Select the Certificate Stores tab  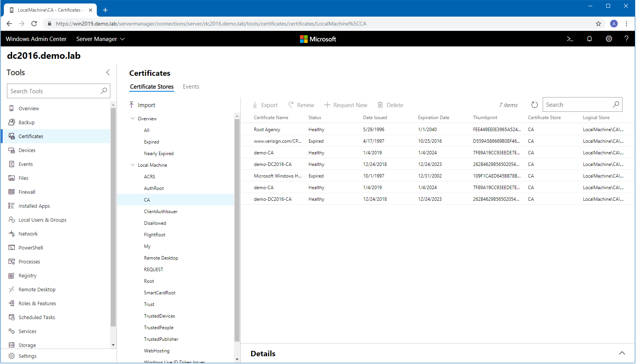[x=152, y=87]
